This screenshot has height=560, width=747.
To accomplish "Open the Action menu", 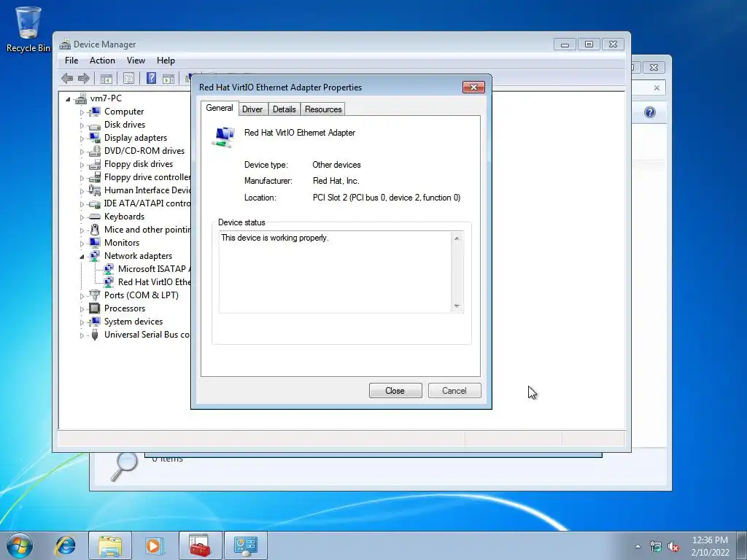I will tap(102, 61).
